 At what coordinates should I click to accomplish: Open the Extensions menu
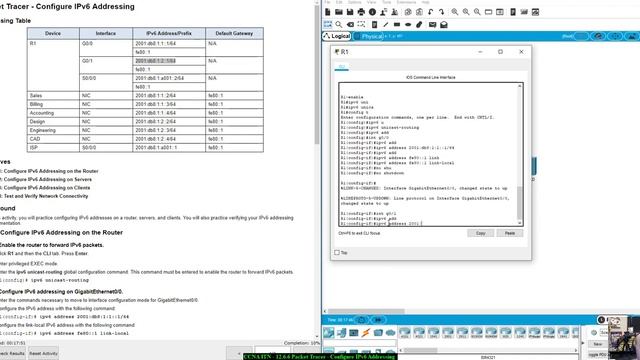point(407,2)
